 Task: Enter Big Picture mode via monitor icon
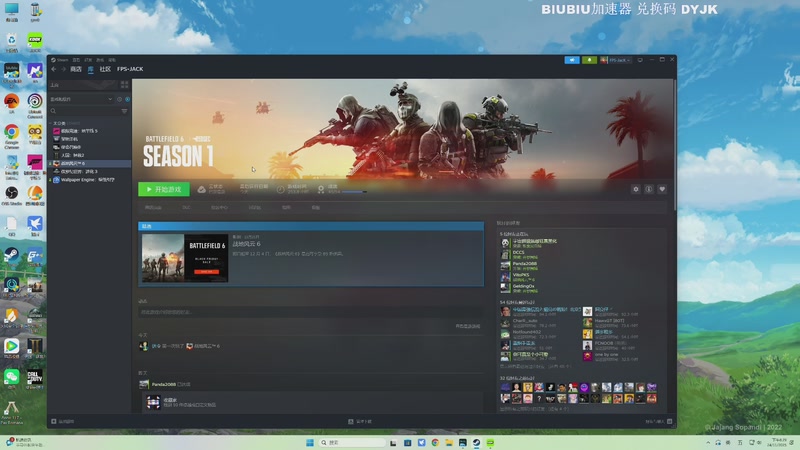[640, 60]
